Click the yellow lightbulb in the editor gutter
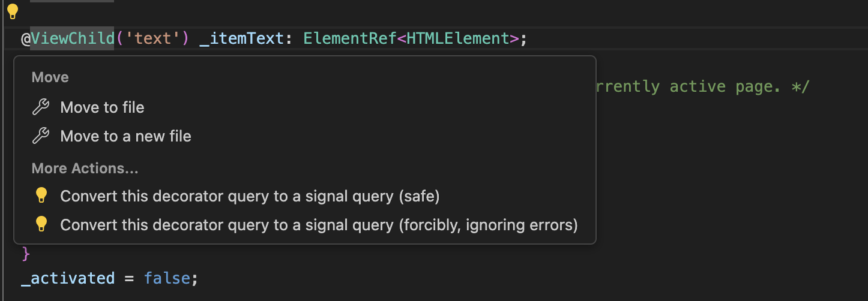Image resolution: width=868 pixels, height=301 pixels. pyautogui.click(x=13, y=11)
